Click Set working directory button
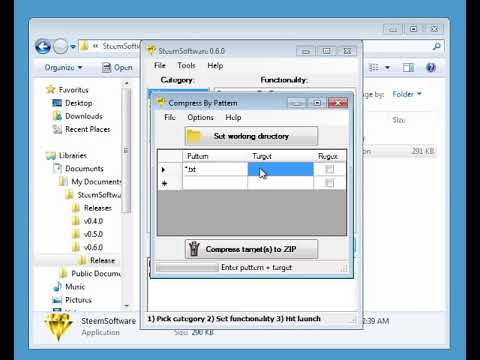This screenshot has height=360, width=480. tap(251, 136)
